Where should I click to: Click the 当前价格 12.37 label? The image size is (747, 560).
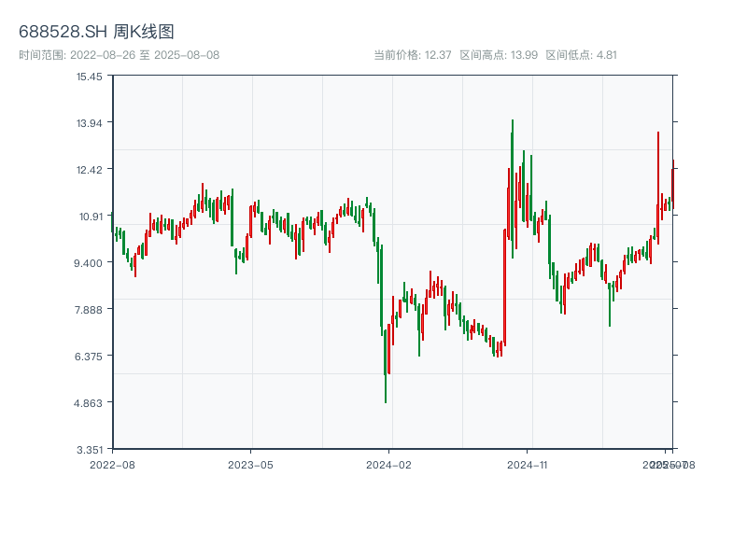coord(413,55)
